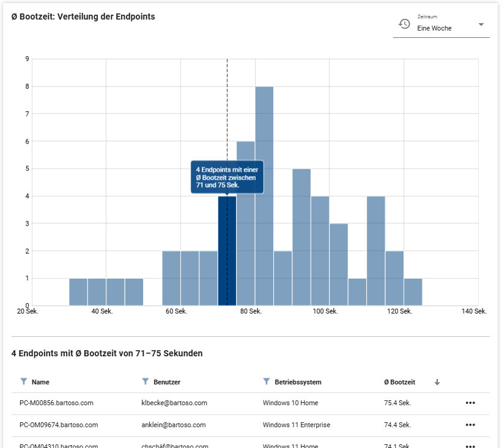Image resolution: width=502 pixels, height=448 pixels.
Task: Click the 6-endpoint bar near 80 Sek.
Action: (245, 223)
